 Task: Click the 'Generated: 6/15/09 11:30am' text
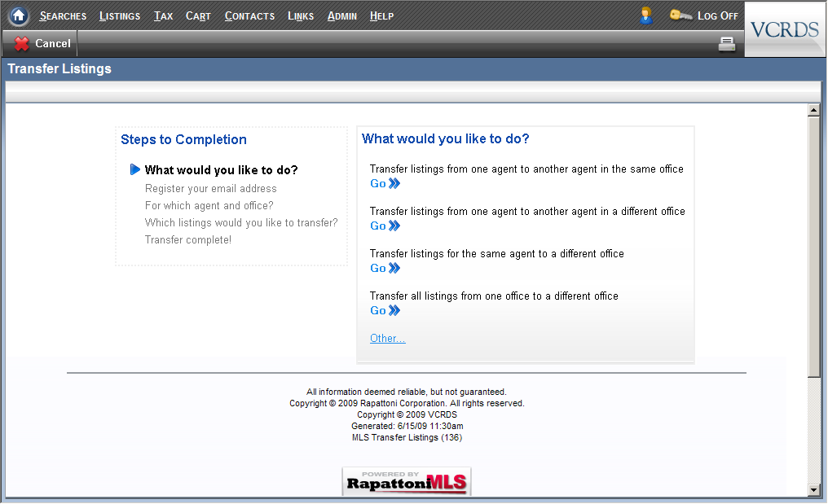407,426
